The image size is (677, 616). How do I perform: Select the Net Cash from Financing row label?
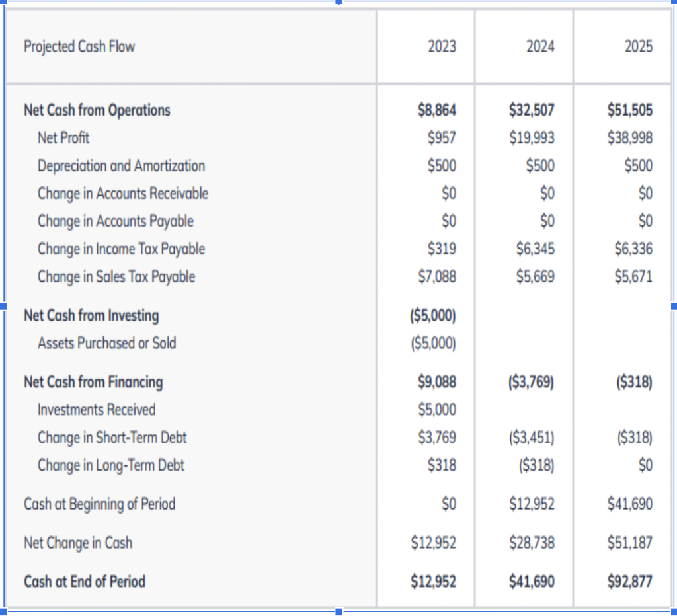pyautogui.click(x=93, y=382)
